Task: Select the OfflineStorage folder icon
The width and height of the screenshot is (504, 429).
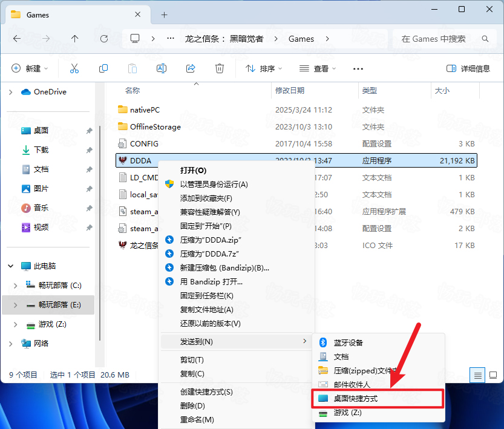Action: [122, 126]
